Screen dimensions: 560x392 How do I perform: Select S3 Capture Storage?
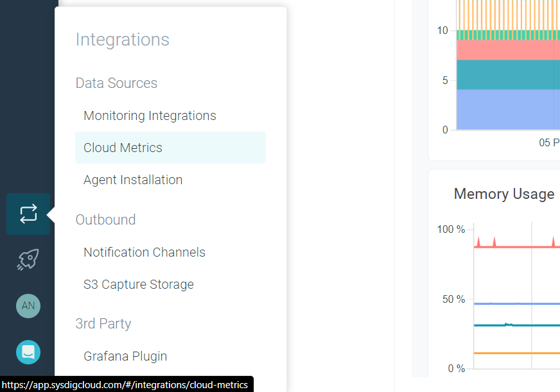click(x=138, y=284)
